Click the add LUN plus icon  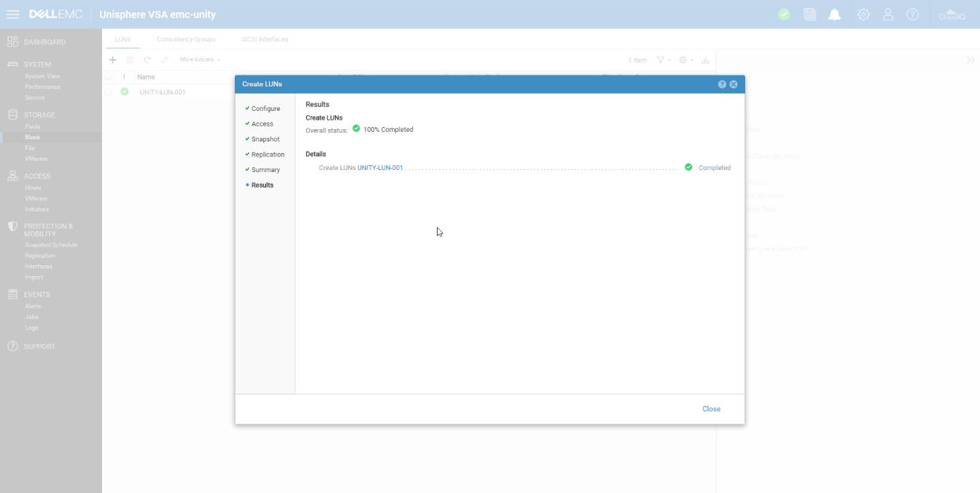pyautogui.click(x=113, y=60)
